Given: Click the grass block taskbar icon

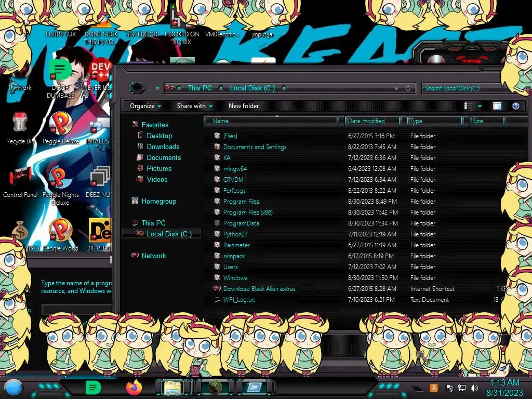Looking at the screenshot, I should [215, 387].
